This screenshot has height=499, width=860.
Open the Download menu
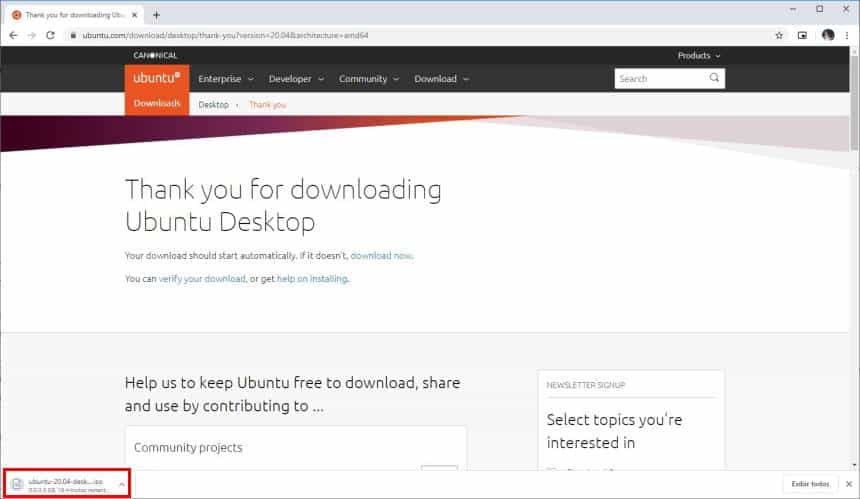click(x=442, y=79)
